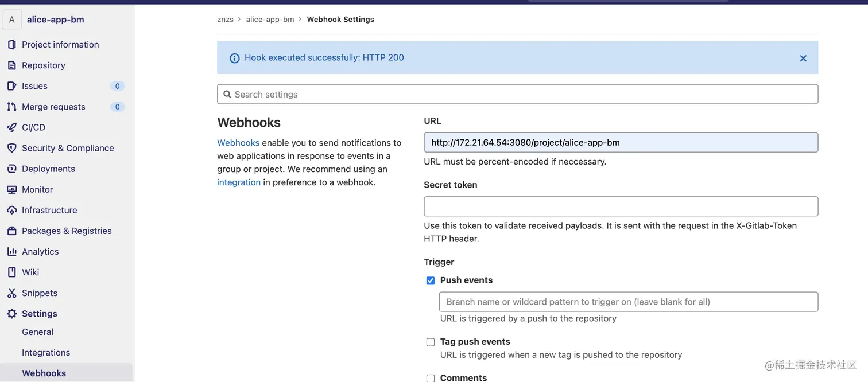
Task: Open the CI/CD rocket icon
Action: click(11, 127)
